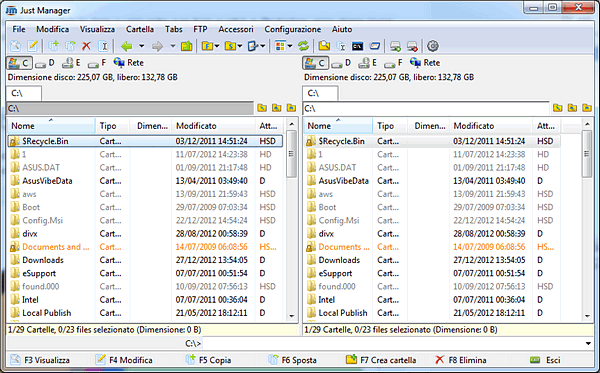Image resolution: width=600 pixels, height=373 pixels.
Task: Click the rename toolbar icon
Action: 103,46
